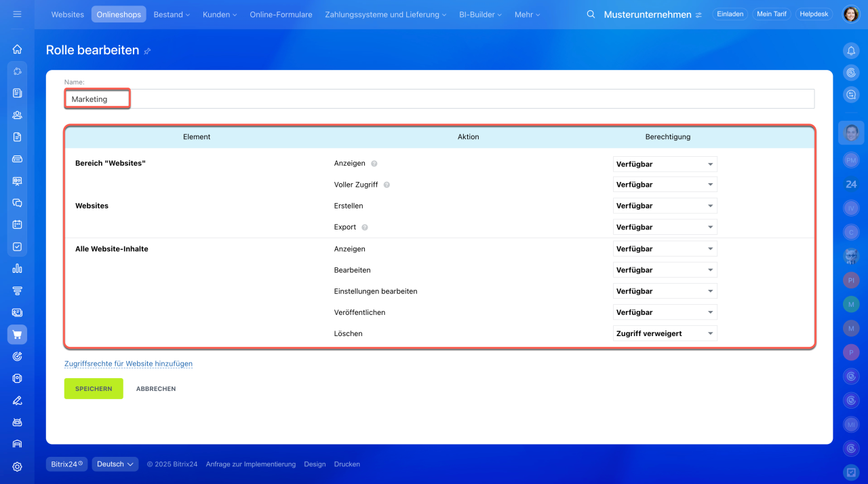
Task: Open 'Zahlungssysteme und Lieferung' menu
Action: click(386, 14)
